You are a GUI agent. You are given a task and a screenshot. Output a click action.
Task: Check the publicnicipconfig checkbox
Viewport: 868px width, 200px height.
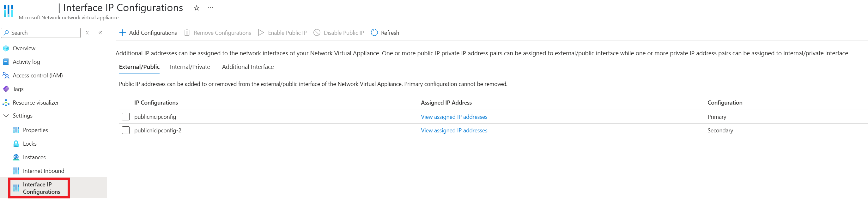(x=126, y=117)
